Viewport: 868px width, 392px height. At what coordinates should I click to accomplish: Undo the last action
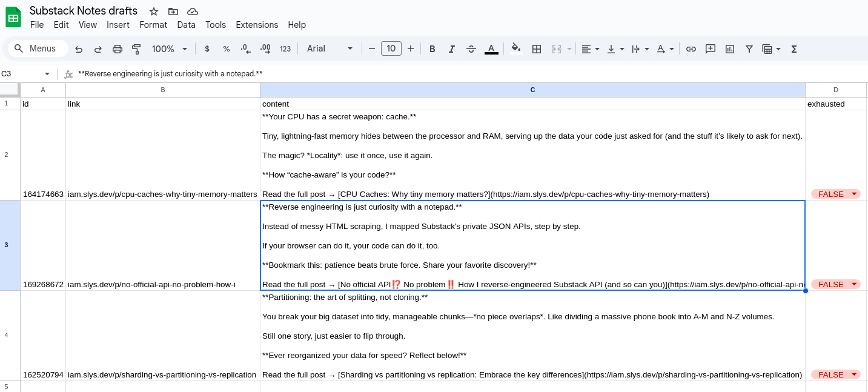click(x=79, y=49)
